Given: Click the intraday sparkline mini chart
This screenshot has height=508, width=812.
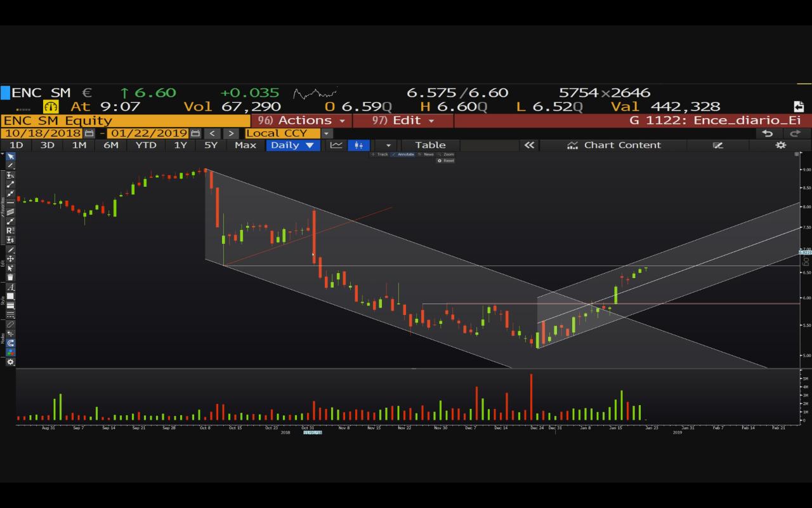Looking at the screenshot, I should (x=315, y=93).
